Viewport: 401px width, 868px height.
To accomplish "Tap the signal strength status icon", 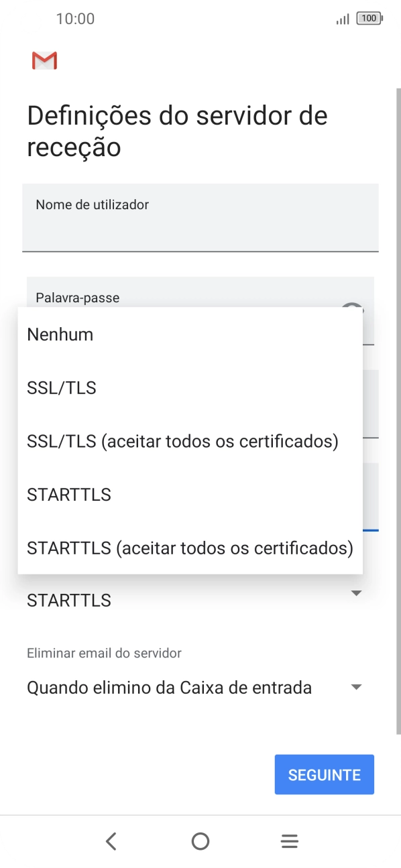I will pyautogui.click(x=343, y=19).
